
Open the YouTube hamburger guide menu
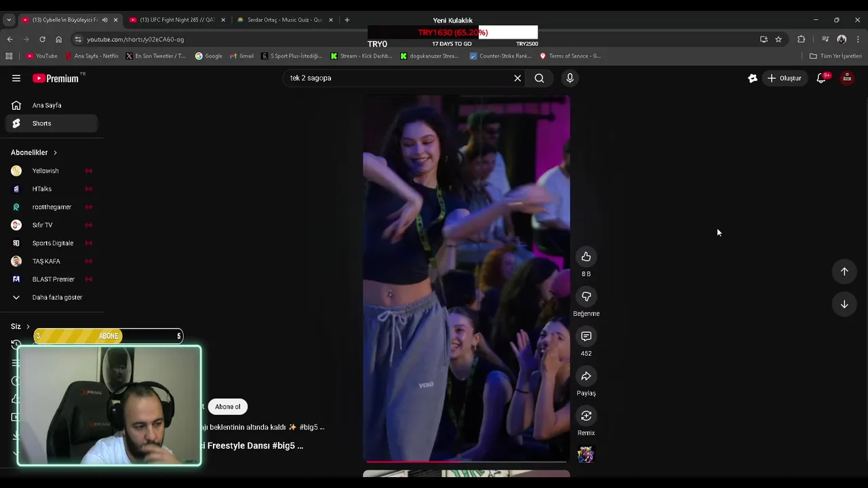point(16,78)
